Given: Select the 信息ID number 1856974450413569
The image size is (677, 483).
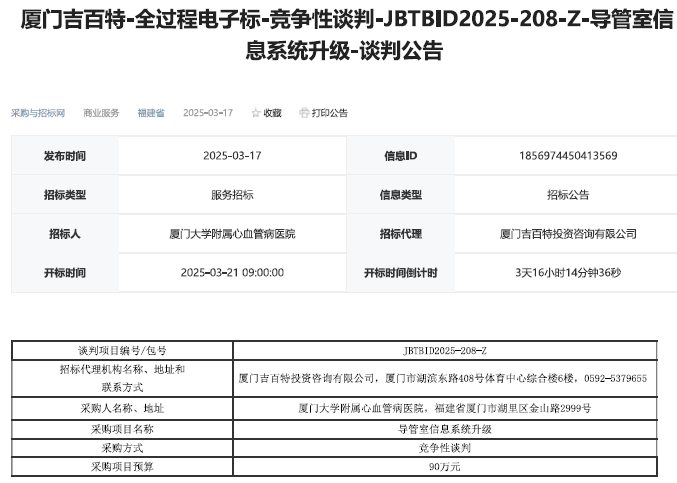Looking at the screenshot, I should (x=568, y=156).
